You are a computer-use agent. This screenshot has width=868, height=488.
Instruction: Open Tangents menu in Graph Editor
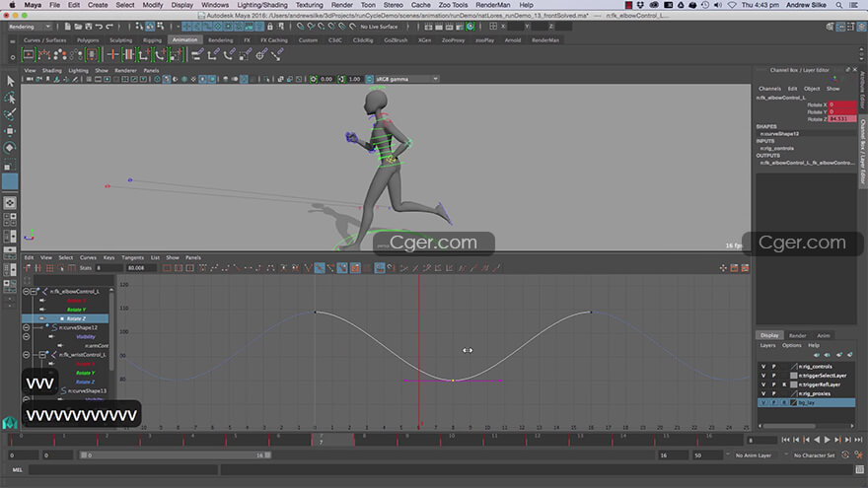[x=132, y=258]
